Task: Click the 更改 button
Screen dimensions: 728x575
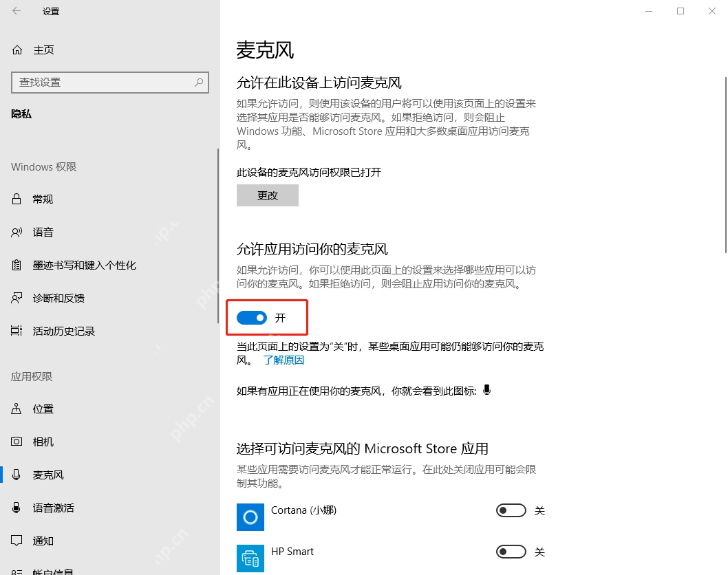Action: [268, 195]
